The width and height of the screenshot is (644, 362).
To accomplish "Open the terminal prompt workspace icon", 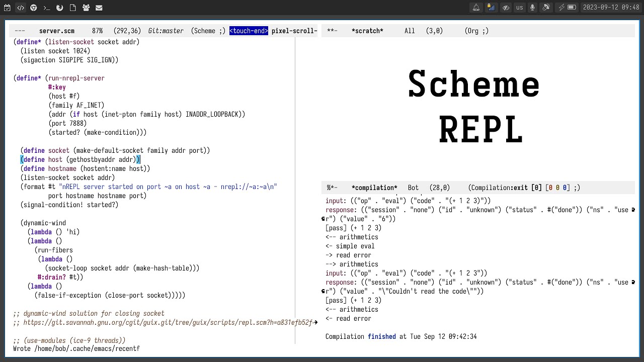I will (x=46, y=8).
